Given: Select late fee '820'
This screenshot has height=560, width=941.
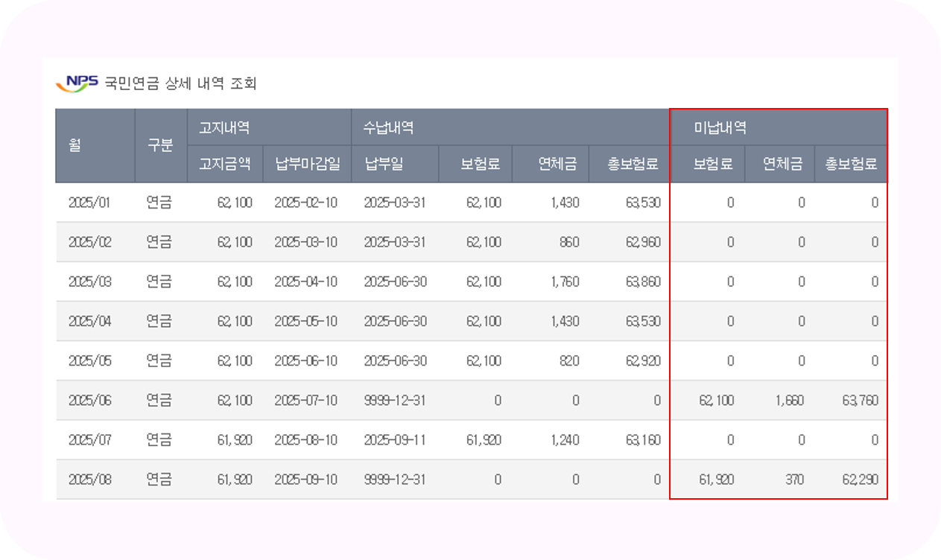Looking at the screenshot, I should (x=568, y=360).
